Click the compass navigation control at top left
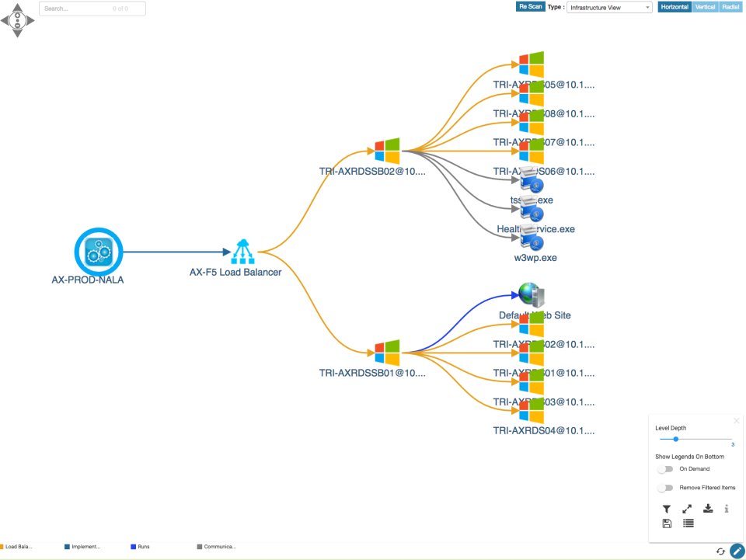The image size is (746, 560). click(x=17, y=19)
